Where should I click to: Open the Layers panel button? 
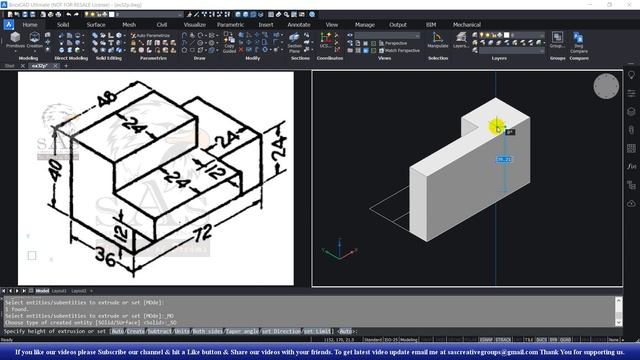pyautogui.click(x=461, y=40)
